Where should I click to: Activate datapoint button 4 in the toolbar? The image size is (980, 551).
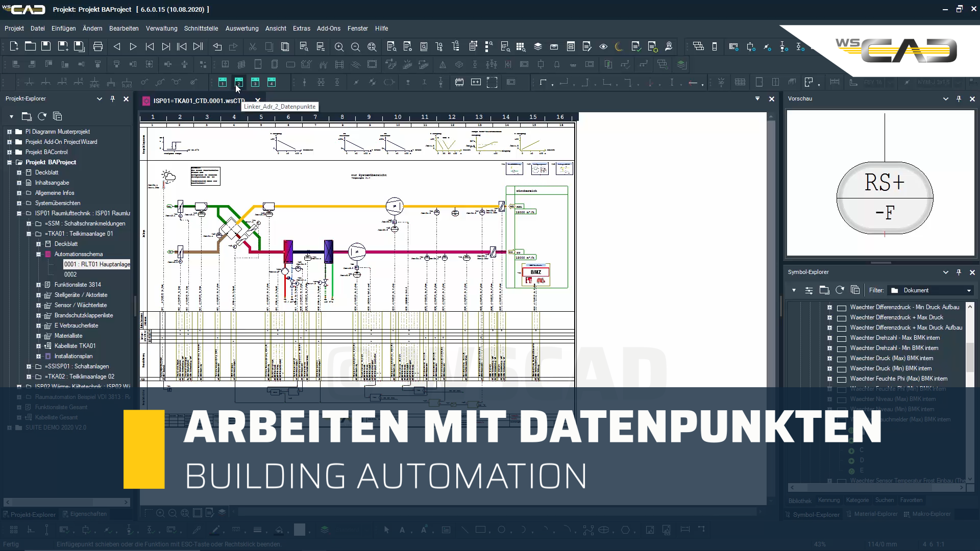pos(273,82)
